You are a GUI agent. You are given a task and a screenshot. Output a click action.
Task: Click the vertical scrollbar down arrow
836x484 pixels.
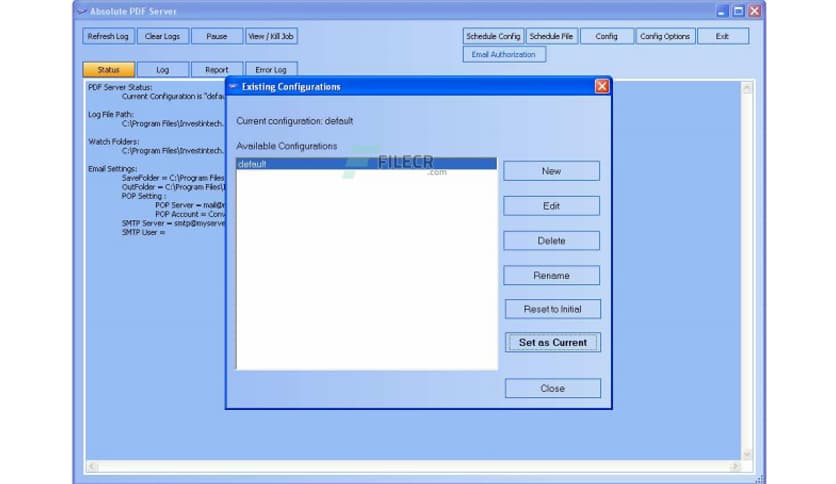click(x=747, y=454)
